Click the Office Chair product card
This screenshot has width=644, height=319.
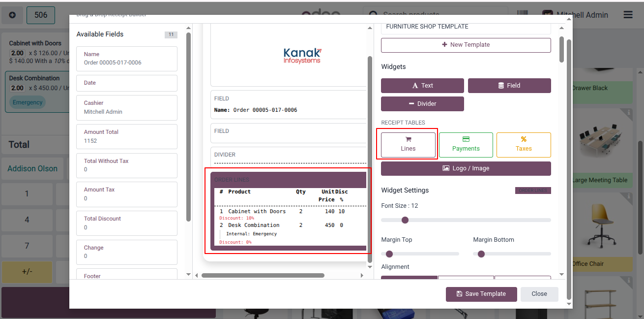click(602, 231)
